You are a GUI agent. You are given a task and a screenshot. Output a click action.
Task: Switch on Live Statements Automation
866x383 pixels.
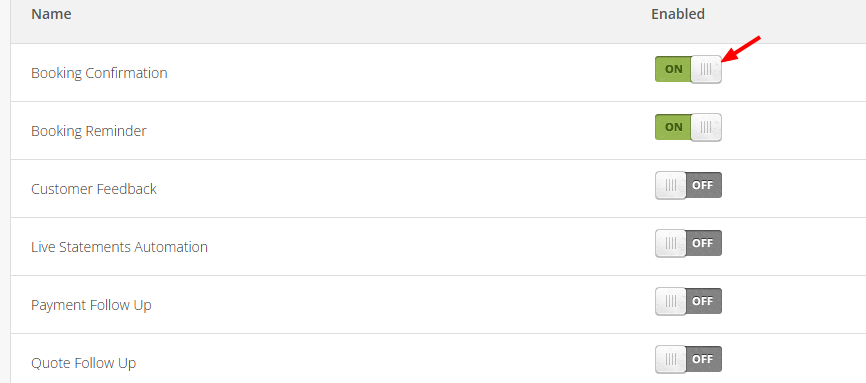pyautogui.click(x=688, y=243)
